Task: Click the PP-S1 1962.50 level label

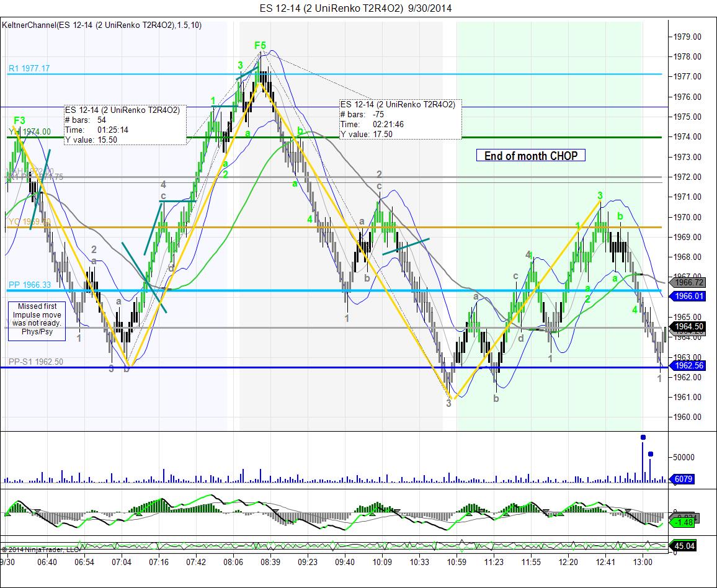Action: [x=36, y=362]
